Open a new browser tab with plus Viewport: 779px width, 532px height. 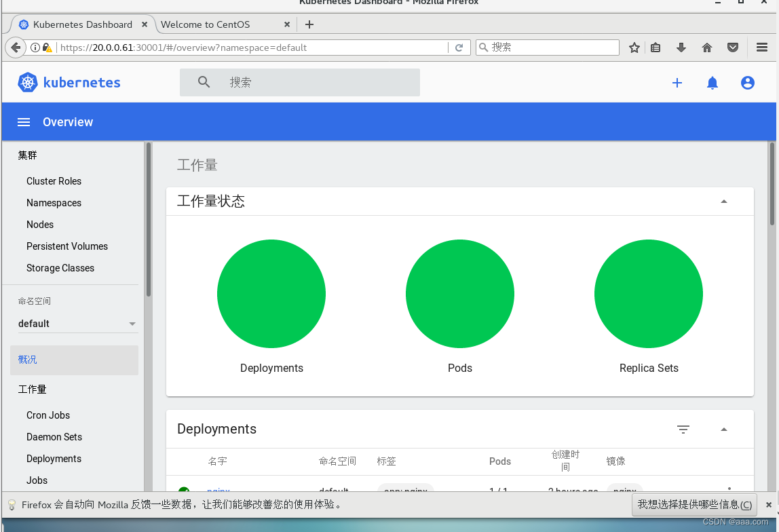tap(309, 24)
